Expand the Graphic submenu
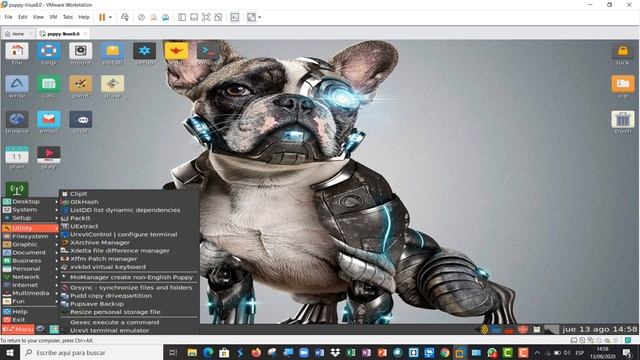 click(30, 244)
